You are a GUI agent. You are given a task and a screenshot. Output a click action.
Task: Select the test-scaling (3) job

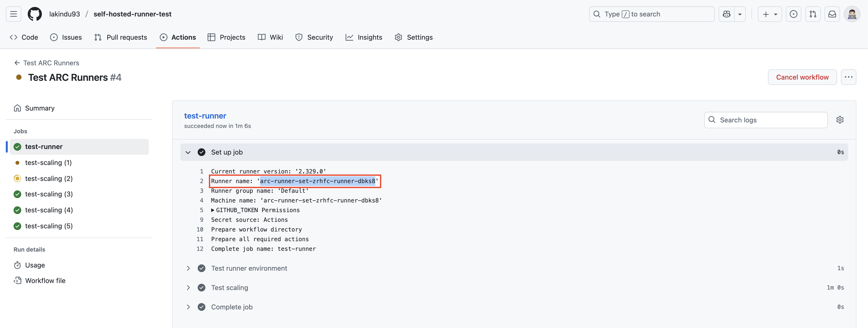[x=49, y=194]
